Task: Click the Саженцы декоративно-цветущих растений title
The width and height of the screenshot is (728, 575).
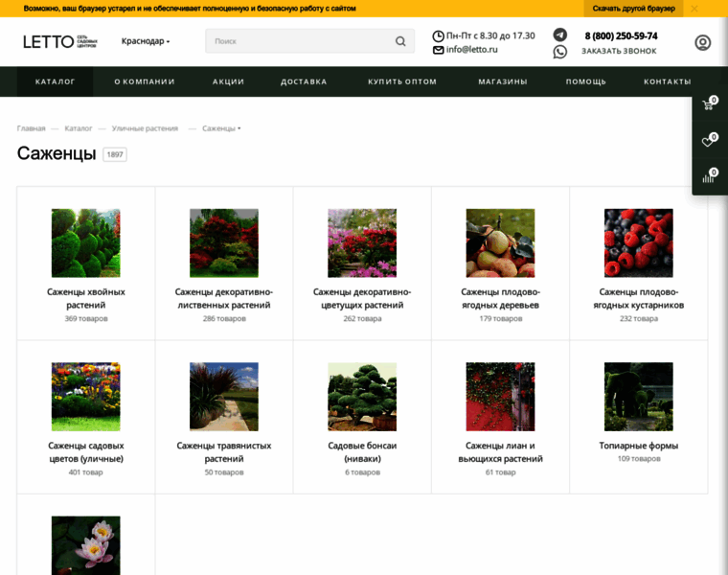Action: (362, 299)
